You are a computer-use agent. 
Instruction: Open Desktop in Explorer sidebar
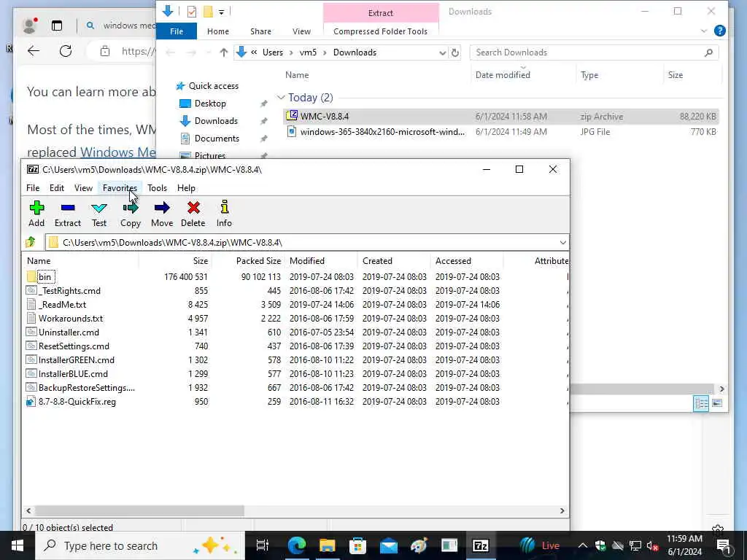[209, 104]
